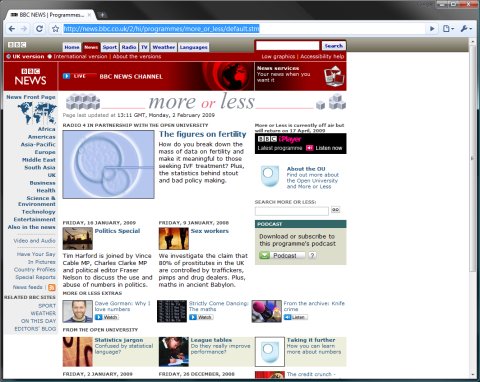Open the Home navigation tab
Image resolution: width=480 pixels, height=382 pixels.
click(x=72, y=47)
